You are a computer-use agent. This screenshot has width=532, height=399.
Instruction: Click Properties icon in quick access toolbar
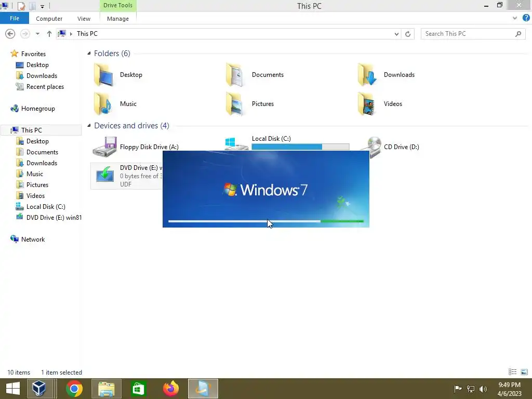click(x=21, y=6)
